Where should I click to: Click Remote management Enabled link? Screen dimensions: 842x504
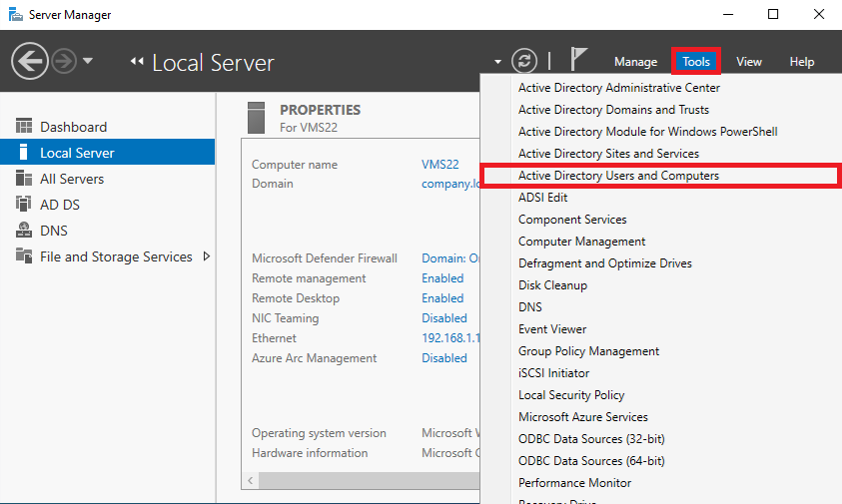tap(442, 278)
